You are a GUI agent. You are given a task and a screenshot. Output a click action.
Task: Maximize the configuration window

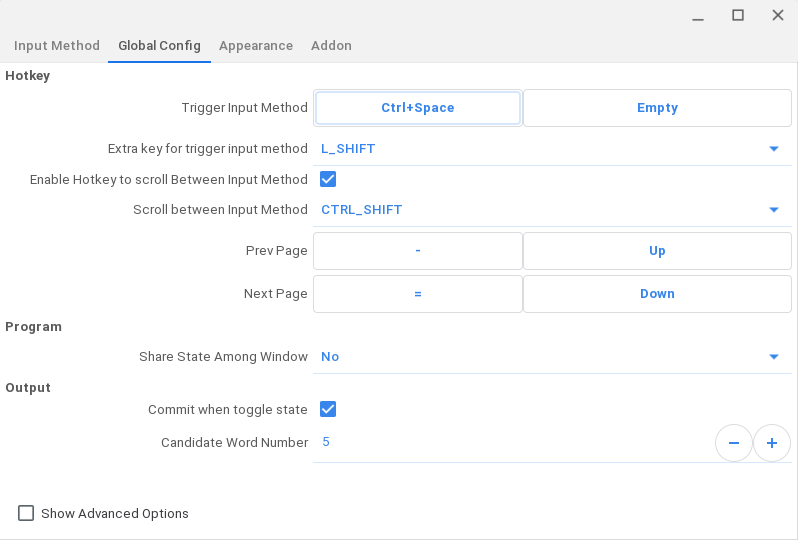point(738,15)
